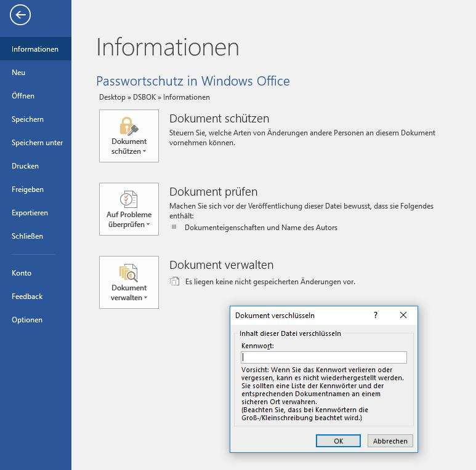Close the Dokument verschlüsseln dialog
476x470 pixels.
[403, 315]
